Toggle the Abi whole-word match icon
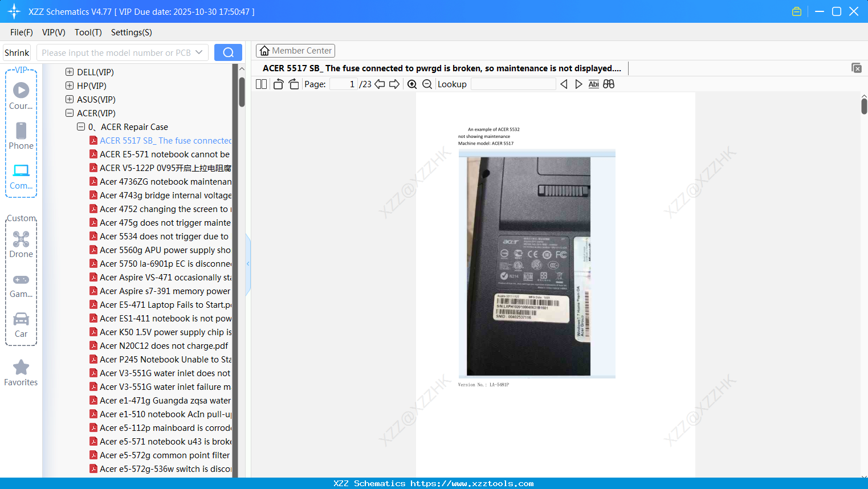The image size is (868, 489). click(x=594, y=84)
